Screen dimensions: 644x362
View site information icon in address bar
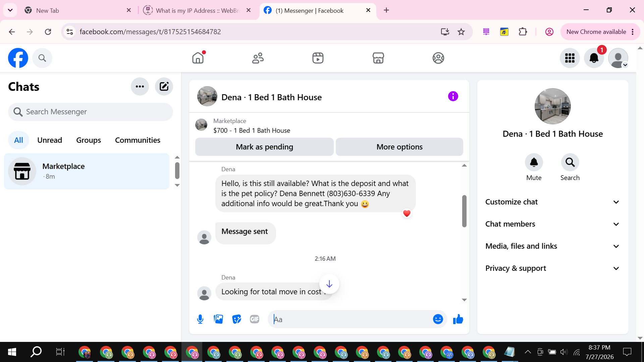70,32
